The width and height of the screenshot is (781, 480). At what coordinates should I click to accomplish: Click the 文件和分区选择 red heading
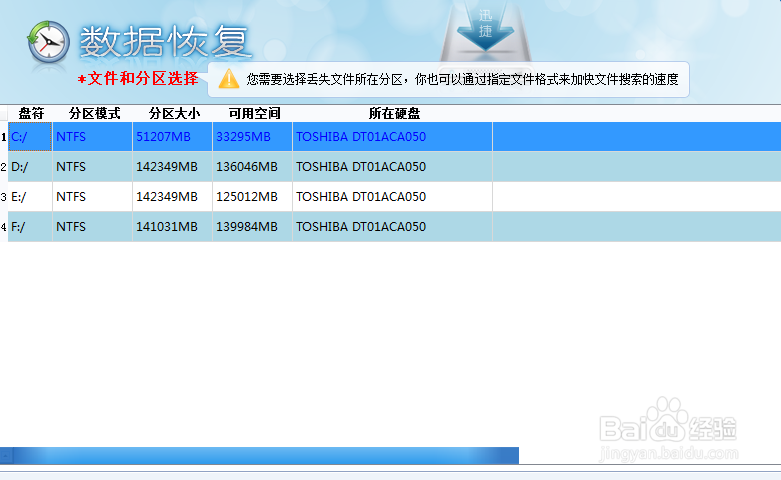coord(138,79)
